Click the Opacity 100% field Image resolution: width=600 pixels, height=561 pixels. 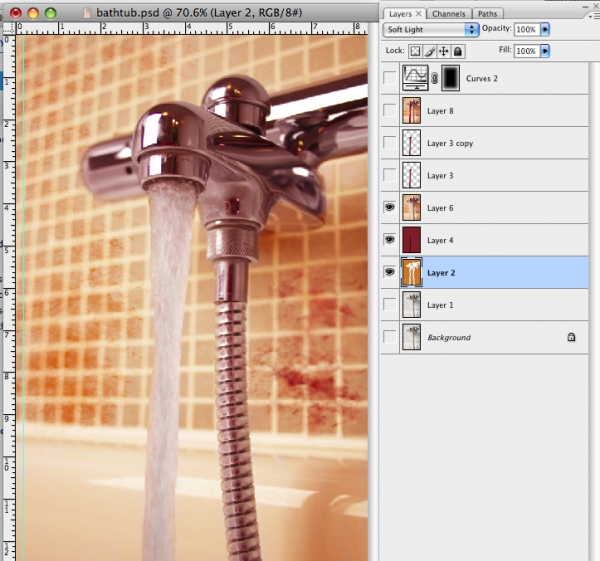pyautogui.click(x=527, y=29)
